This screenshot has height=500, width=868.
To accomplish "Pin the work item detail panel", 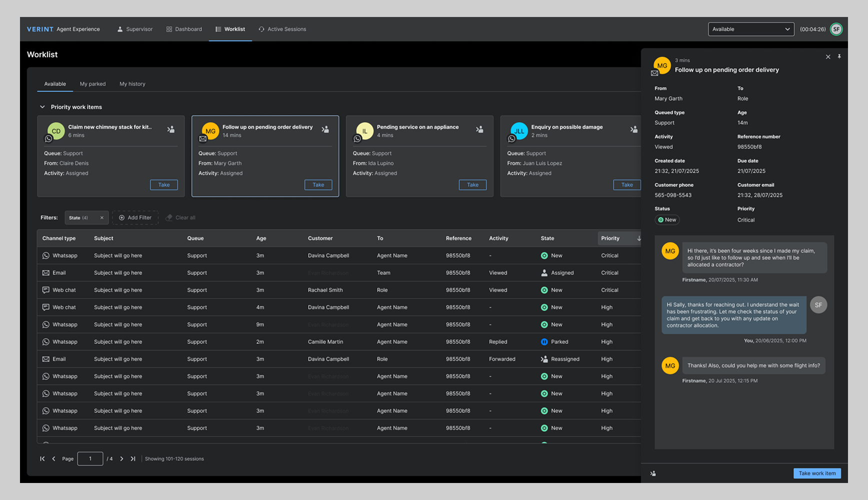I will pos(839,56).
